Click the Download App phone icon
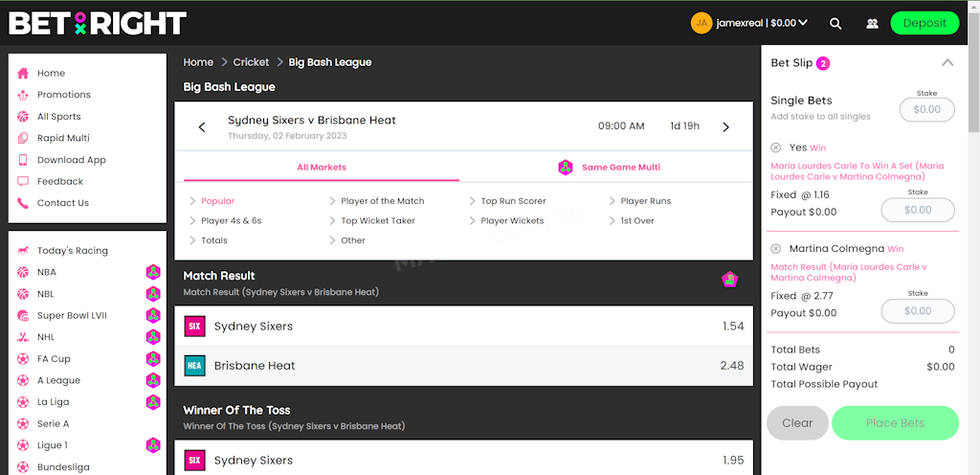The width and height of the screenshot is (980, 475). (x=23, y=160)
